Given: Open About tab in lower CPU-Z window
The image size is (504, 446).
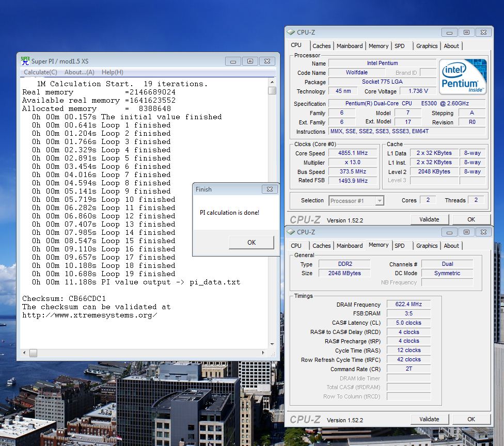Looking at the screenshot, I should [x=451, y=246].
